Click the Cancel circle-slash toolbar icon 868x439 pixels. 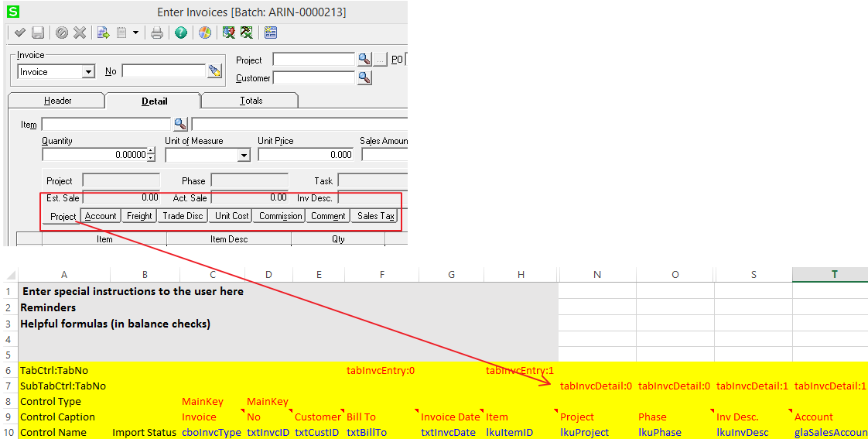pyautogui.click(x=61, y=33)
